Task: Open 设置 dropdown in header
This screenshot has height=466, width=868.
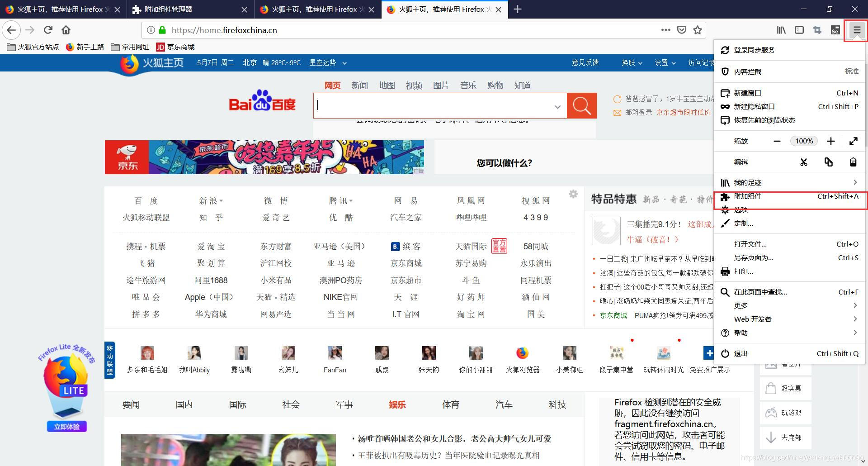Action: [x=665, y=63]
